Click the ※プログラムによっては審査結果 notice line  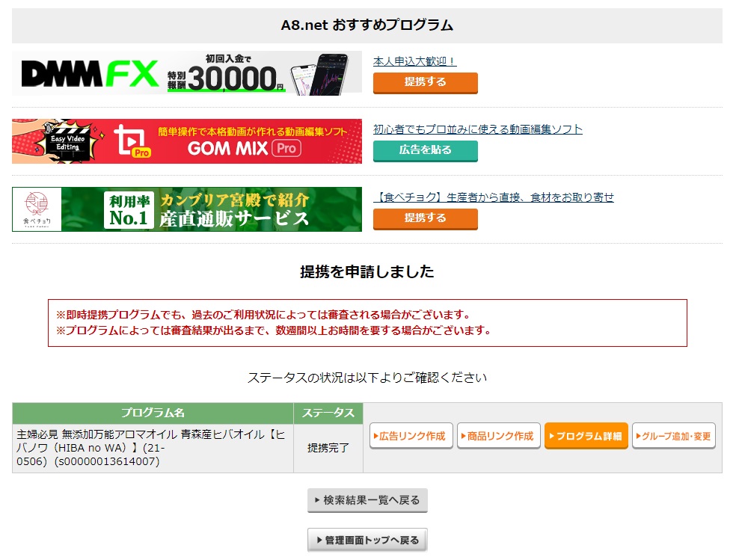tap(274, 330)
